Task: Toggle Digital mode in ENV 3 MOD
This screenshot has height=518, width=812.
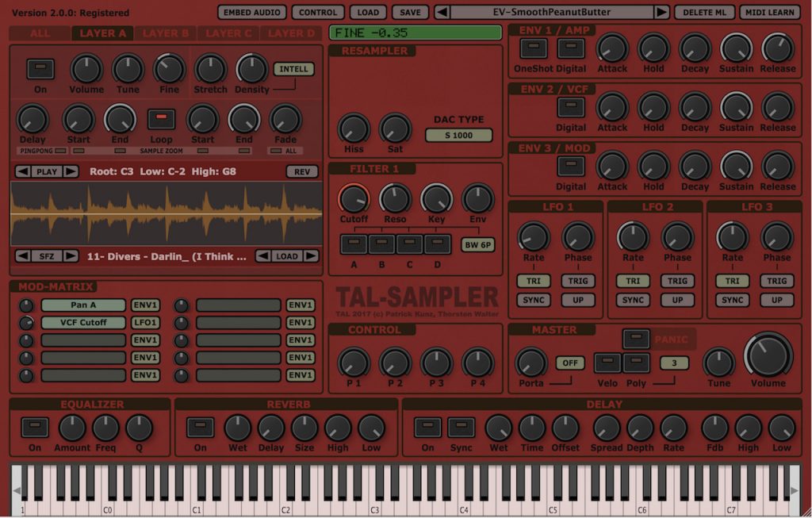Action: [x=571, y=167]
